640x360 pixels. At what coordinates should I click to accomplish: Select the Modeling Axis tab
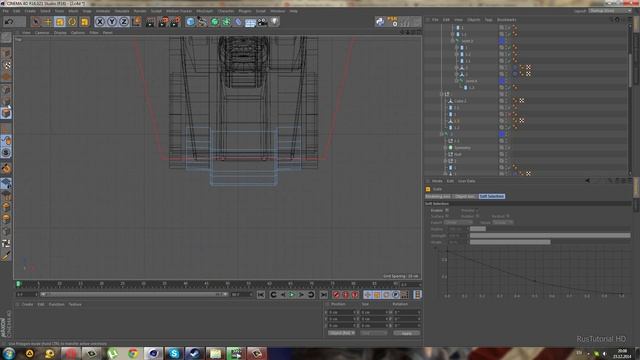(x=438, y=196)
